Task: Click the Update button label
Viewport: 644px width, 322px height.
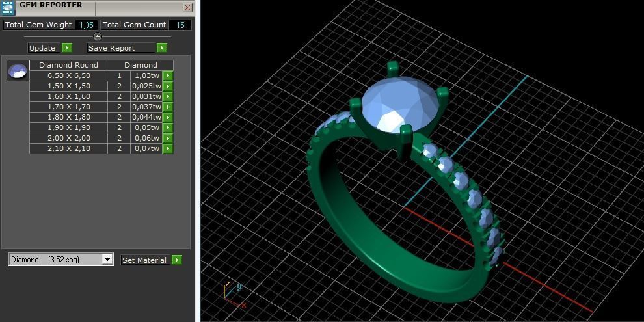Action: tap(44, 48)
